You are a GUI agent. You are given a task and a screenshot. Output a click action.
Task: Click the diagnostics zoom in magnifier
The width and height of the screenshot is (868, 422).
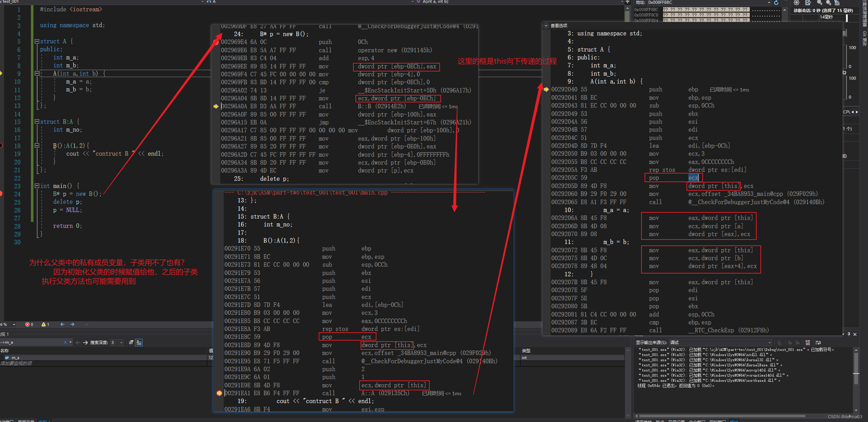pos(820,3)
